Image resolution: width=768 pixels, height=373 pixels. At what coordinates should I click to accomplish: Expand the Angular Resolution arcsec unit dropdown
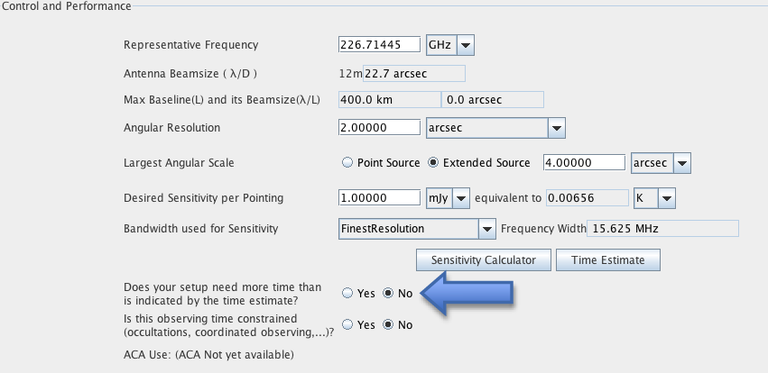pos(496,128)
